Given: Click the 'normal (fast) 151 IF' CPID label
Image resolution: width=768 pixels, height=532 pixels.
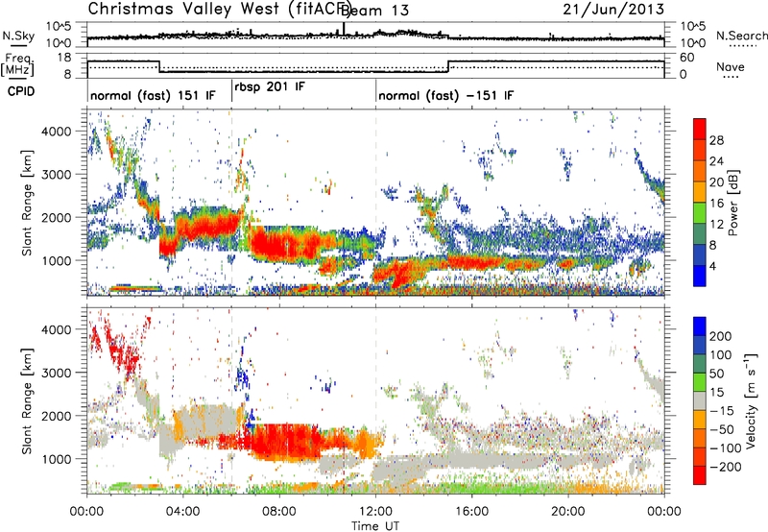Looking at the screenshot, I should click(x=153, y=95).
